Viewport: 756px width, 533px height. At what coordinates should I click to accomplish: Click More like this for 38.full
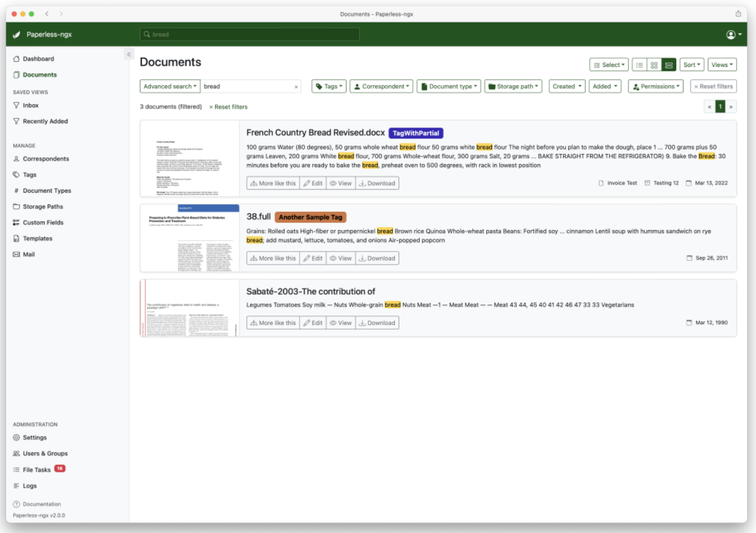[273, 258]
